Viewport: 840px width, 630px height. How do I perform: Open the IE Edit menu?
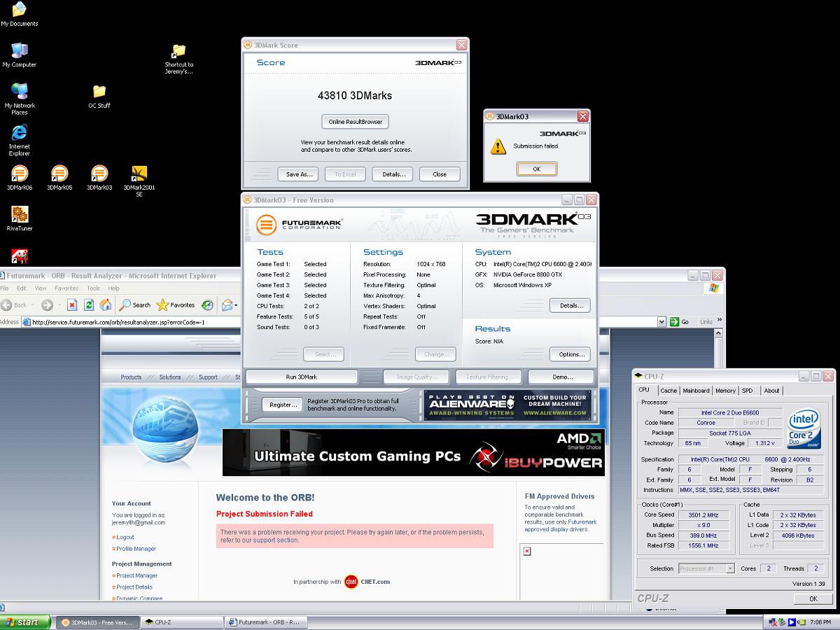(x=22, y=288)
